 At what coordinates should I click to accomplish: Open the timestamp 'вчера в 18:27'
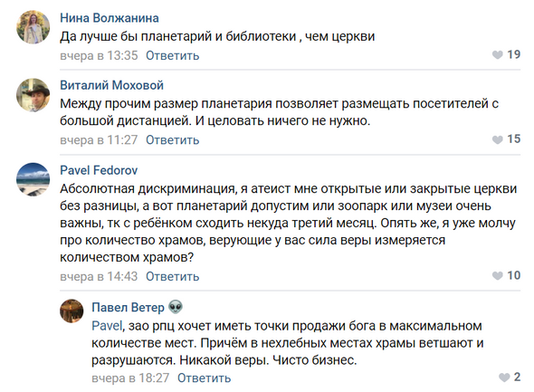(x=130, y=378)
